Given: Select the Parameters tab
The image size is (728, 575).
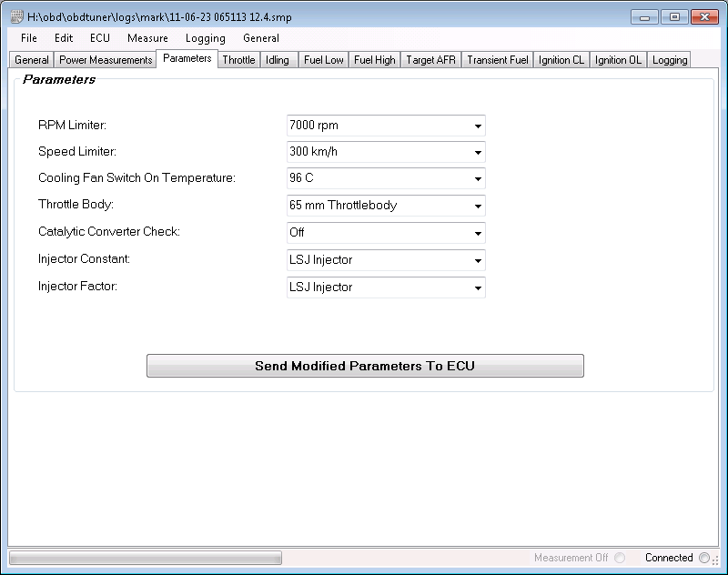Looking at the screenshot, I should coord(187,58).
